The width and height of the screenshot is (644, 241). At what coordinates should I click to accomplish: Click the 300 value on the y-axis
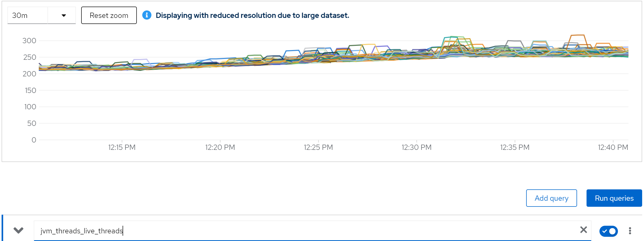tap(29, 41)
